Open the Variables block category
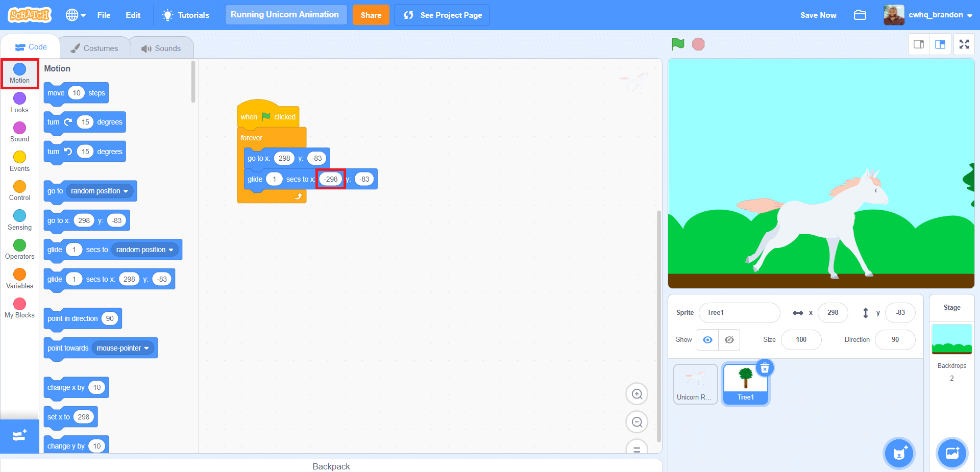The image size is (980, 472). point(19,278)
